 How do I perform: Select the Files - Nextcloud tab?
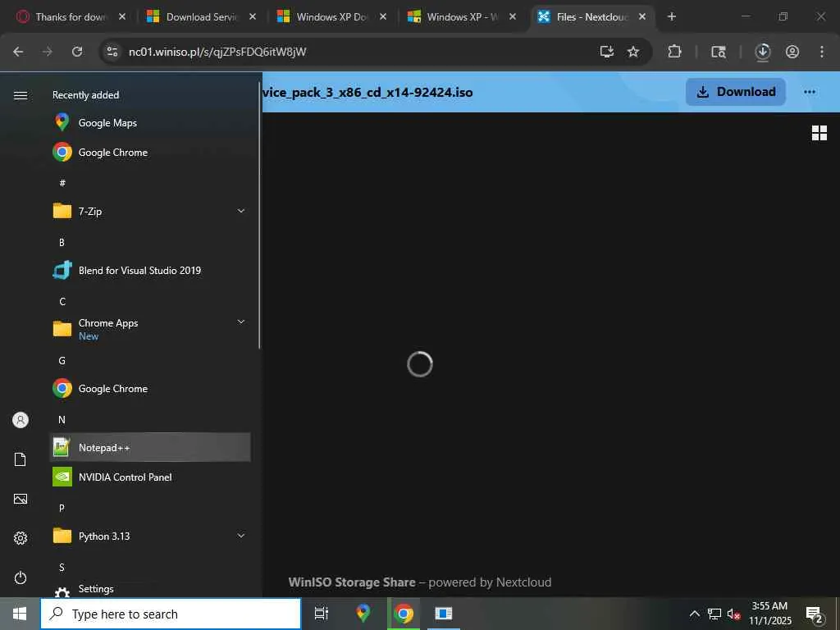pos(592,16)
